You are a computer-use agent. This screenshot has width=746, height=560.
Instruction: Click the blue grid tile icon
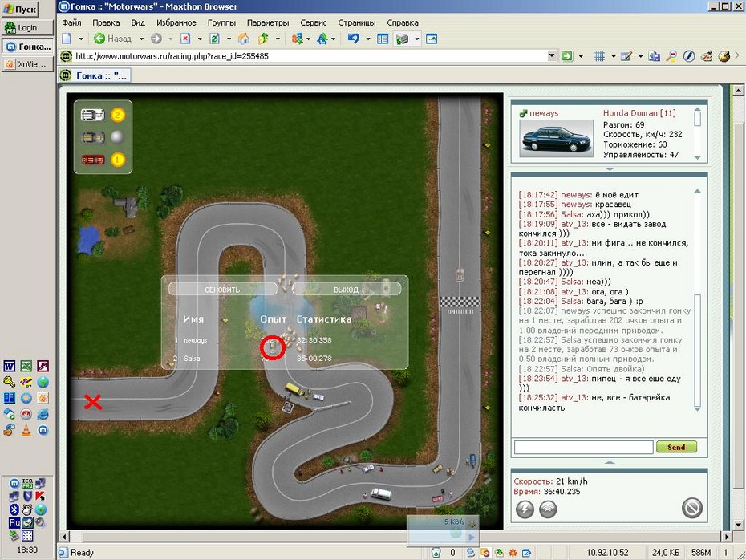tap(599, 56)
